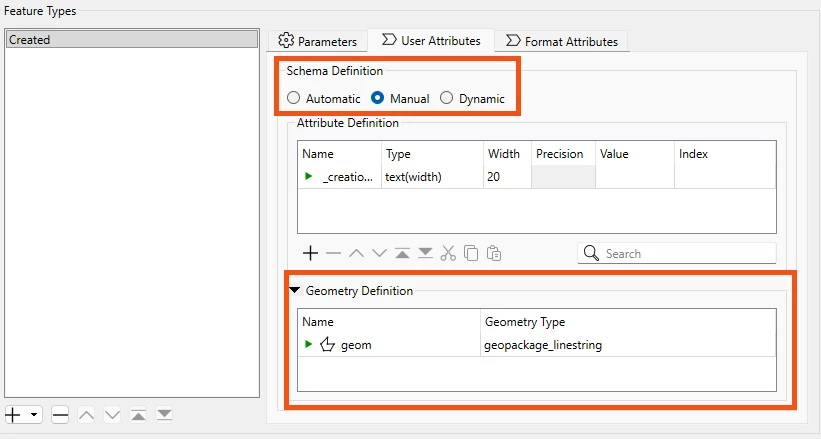
Task: Add a new attribute with plus icon
Action: coord(310,254)
